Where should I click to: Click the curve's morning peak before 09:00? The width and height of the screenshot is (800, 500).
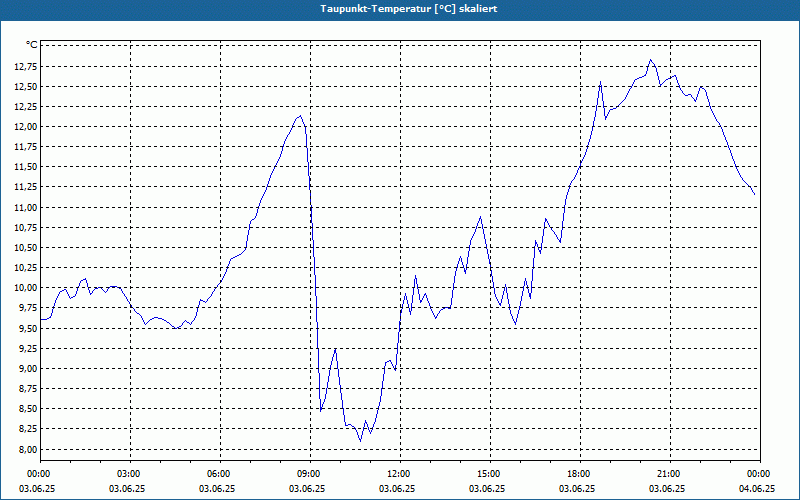tap(301, 116)
